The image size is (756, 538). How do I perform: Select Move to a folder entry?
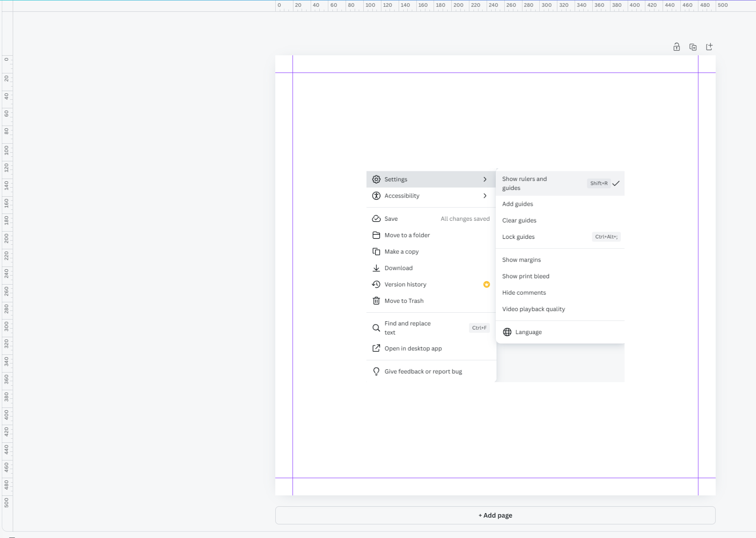[431, 235]
